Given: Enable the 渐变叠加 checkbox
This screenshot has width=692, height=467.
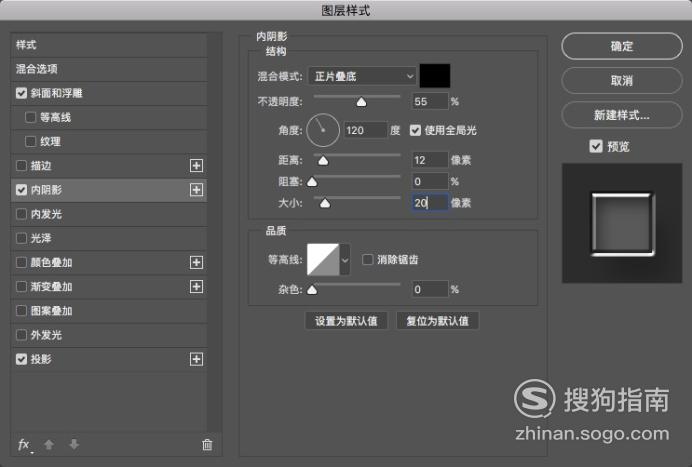Looking at the screenshot, I should 21,286.
